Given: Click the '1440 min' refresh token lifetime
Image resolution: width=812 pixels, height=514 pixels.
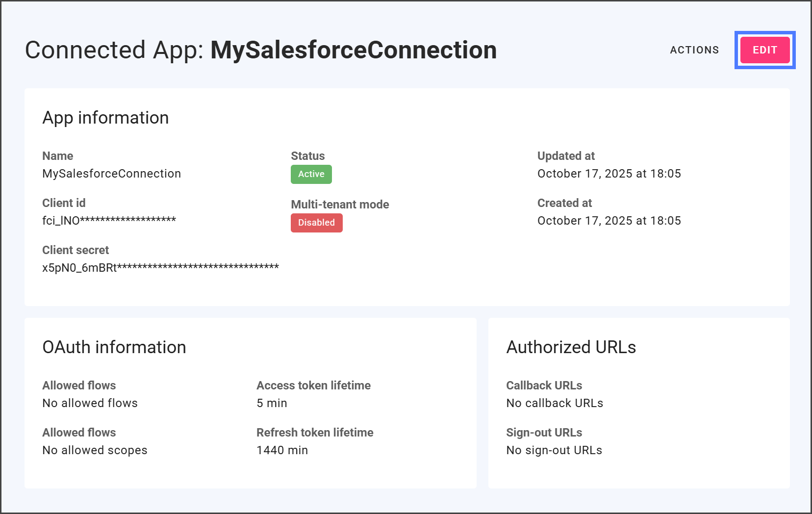Looking at the screenshot, I should pyautogui.click(x=282, y=450).
